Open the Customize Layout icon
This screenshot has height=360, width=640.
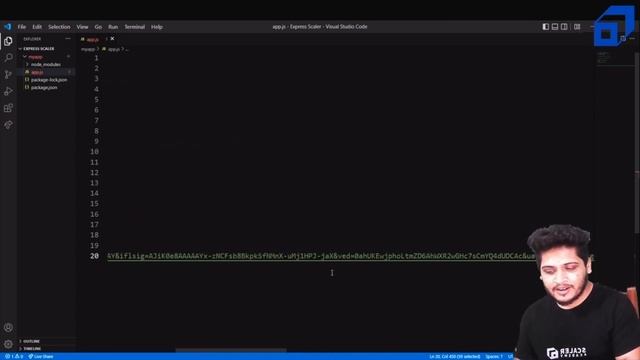pos(577,27)
